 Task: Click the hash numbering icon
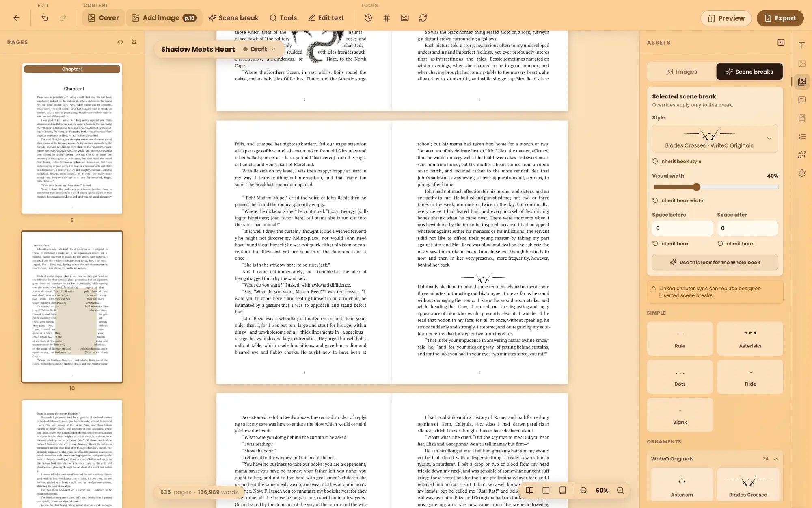click(387, 18)
